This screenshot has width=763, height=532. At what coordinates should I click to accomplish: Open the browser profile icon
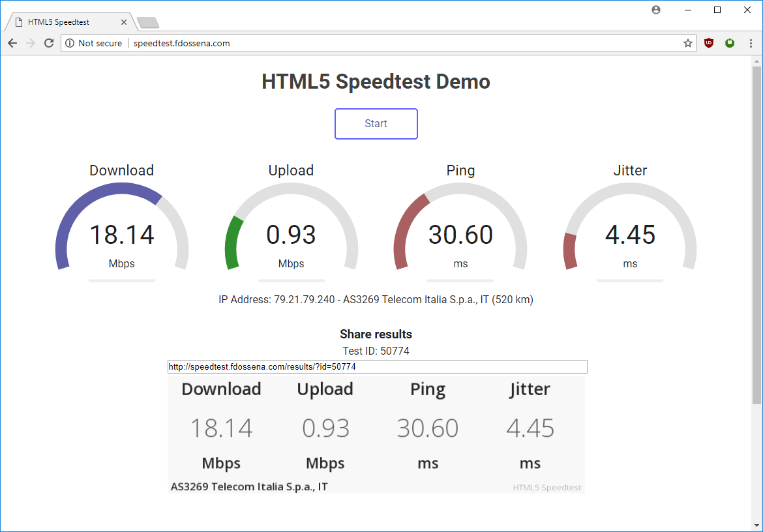(x=655, y=9)
